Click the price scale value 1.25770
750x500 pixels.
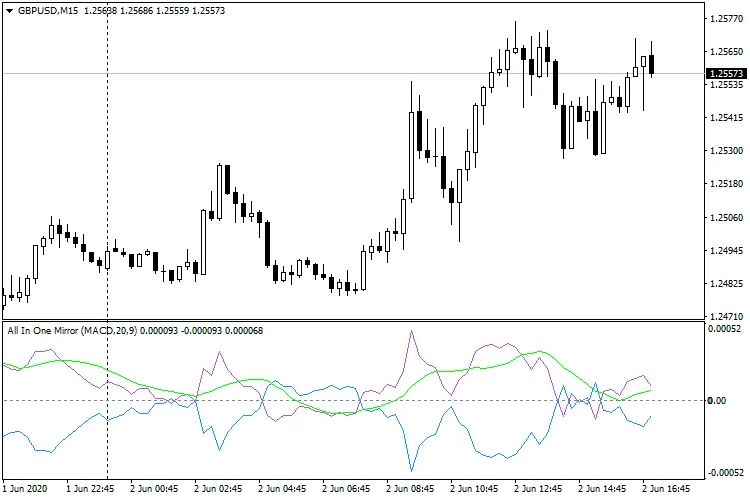pos(727,19)
